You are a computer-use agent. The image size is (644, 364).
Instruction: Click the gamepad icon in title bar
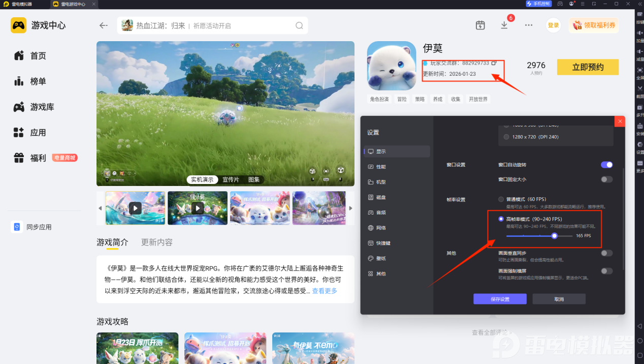560,4
